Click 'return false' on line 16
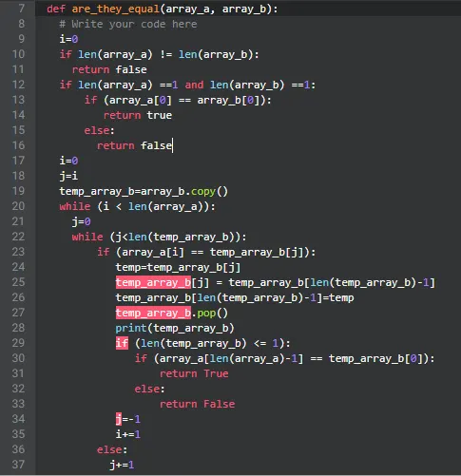The image size is (461, 476). 134,145
